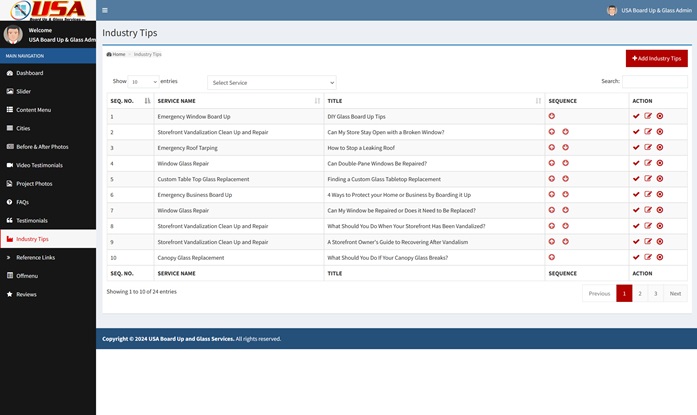This screenshot has height=415, width=697.
Task: Toggle status checkmark for row 2 tip
Action: pyautogui.click(x=636, y=132)
